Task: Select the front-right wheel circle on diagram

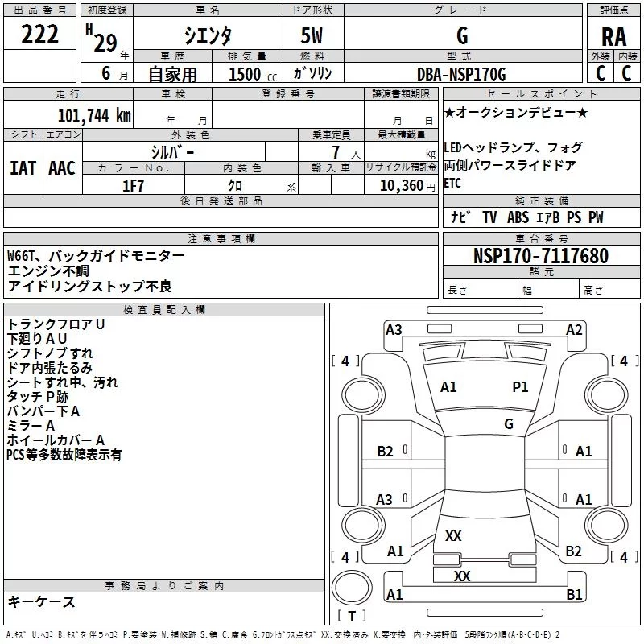Action: pyautogui.click(x=607, y=395)
